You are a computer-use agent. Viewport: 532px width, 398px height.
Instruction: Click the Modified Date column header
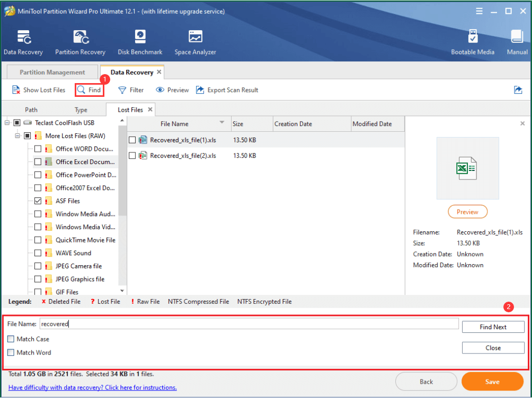click(378, 124)
